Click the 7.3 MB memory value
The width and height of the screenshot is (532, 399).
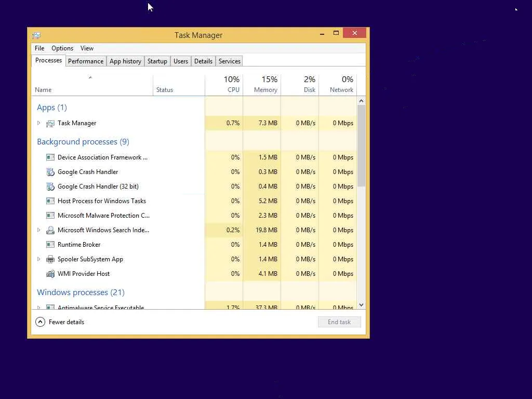(268, 123)
